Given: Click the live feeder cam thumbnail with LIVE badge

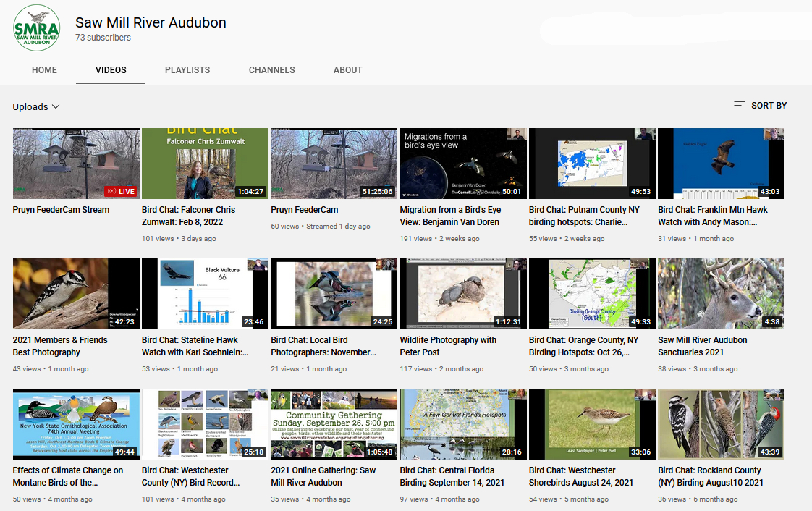Looking at the screenshot, I should click(76, 164).
